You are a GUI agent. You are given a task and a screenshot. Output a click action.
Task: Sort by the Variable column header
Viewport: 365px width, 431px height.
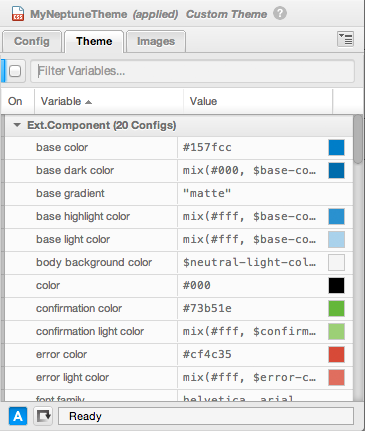109,101
